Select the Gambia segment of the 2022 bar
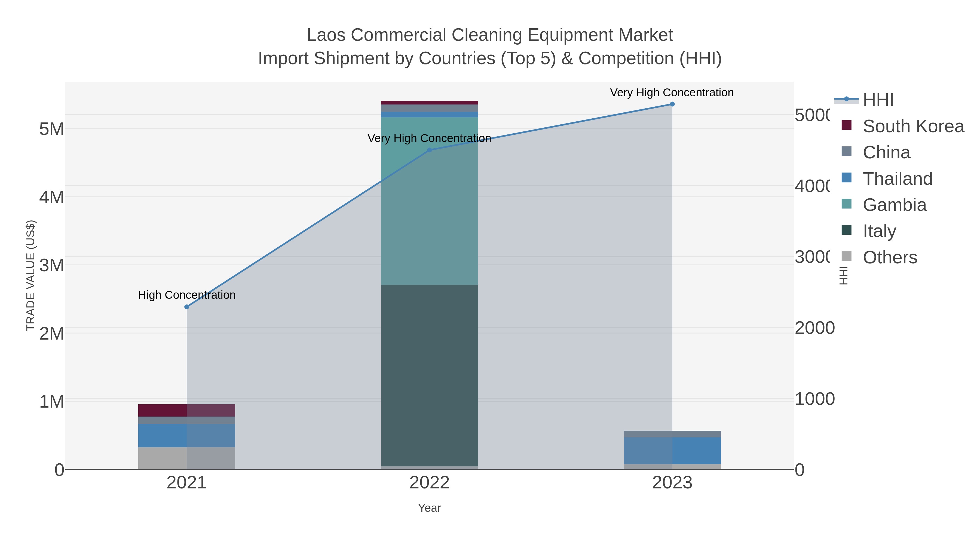The image size is (980, 551). pyautogui.click(x=430, y=201)
